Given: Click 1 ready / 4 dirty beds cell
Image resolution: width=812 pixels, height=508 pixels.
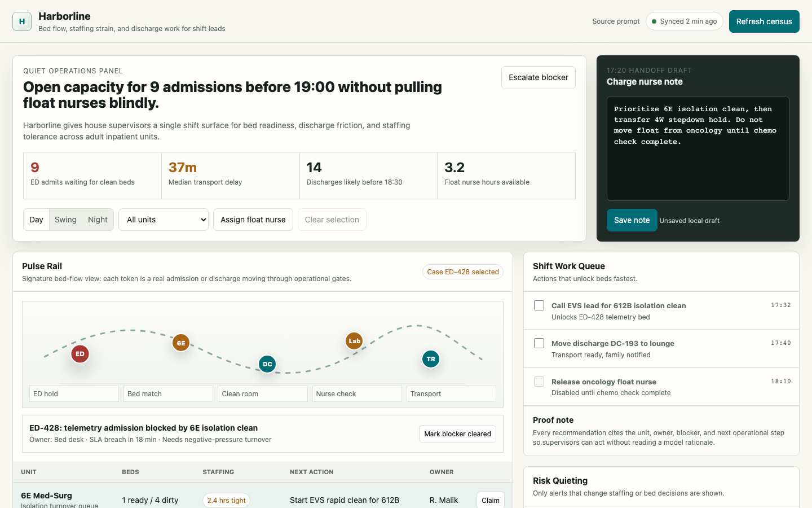Looking at the screenshot, I should pos(150,500).
